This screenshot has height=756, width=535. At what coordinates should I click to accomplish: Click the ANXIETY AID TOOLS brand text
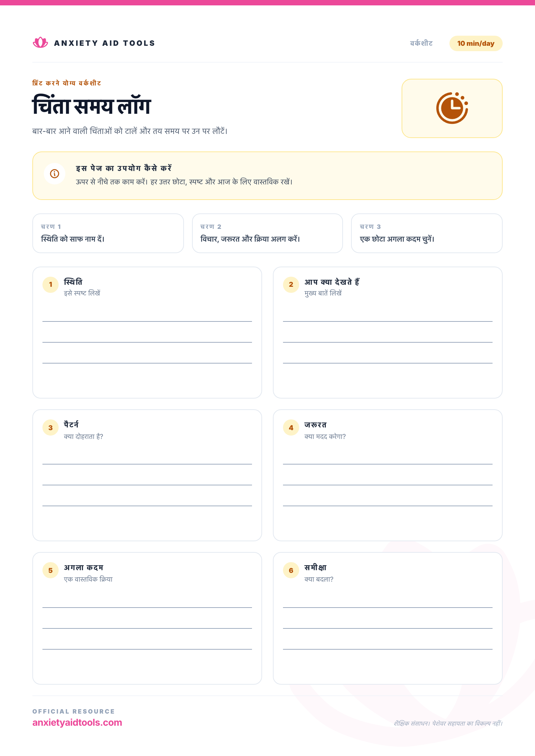tap(104, 43)
